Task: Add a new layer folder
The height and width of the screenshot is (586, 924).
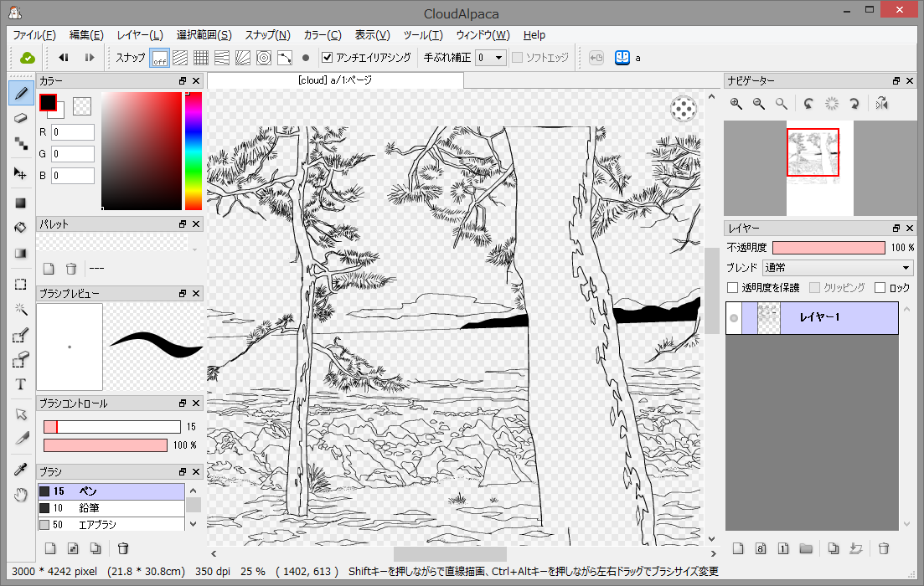Action: point(806,548)
